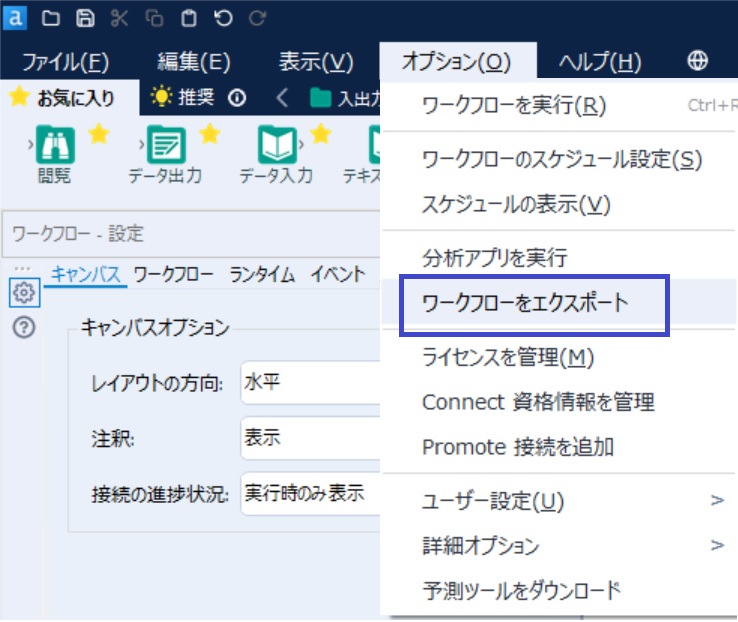Click the Alteryx 'a' logo icon

coord(15,18)
